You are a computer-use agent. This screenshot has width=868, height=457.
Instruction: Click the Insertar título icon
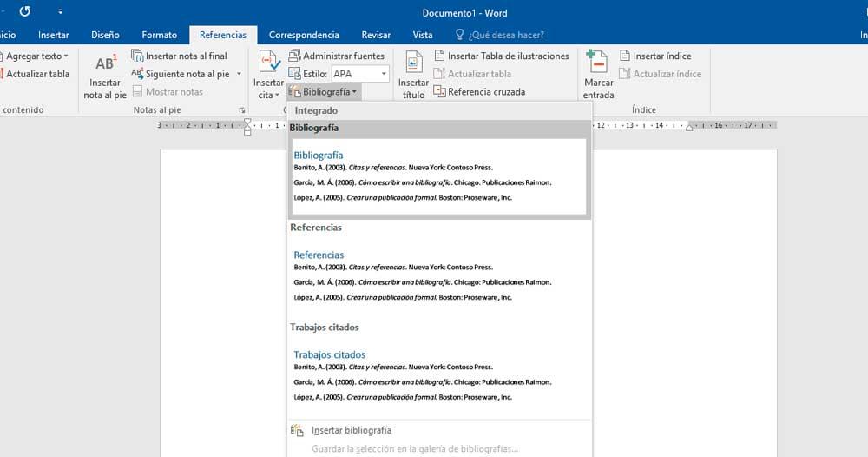click(413, 62)
